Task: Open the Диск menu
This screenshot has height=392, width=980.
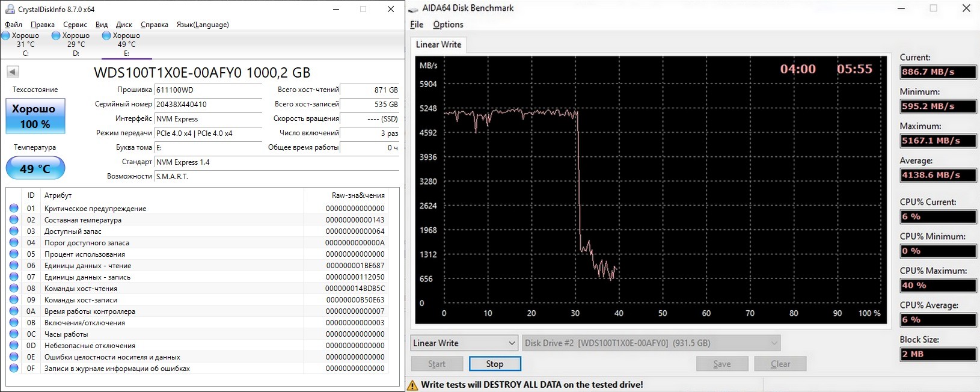Action: pyautogui.click(x=124, y=25)
